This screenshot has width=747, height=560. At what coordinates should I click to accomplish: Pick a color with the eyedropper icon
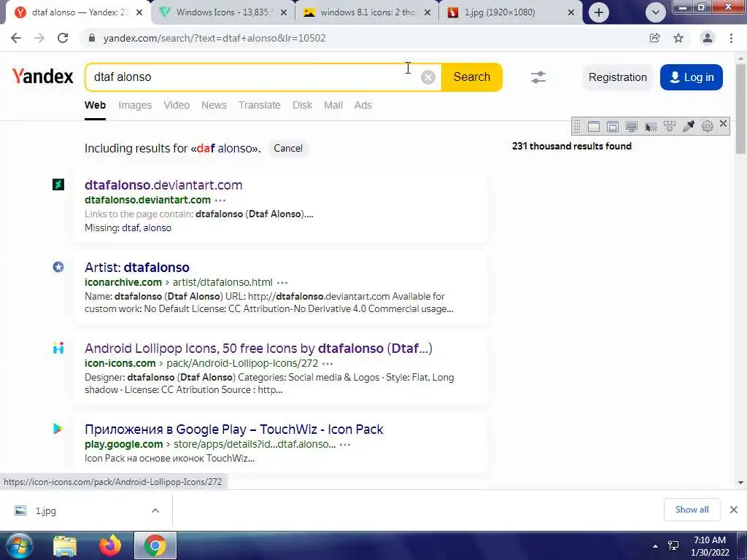click(x=689, y=126)
